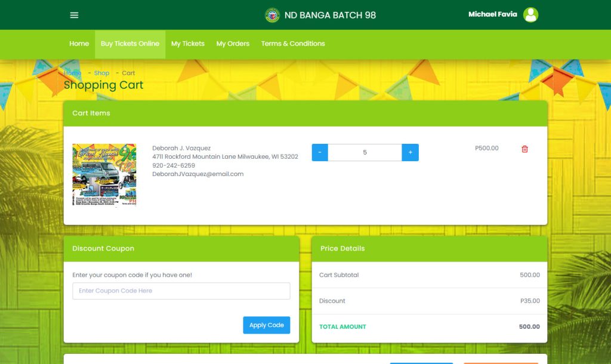This screenshot has height=364, width=611.
Task: Delete cart item with the trash icon
Action: pos(524,149)
